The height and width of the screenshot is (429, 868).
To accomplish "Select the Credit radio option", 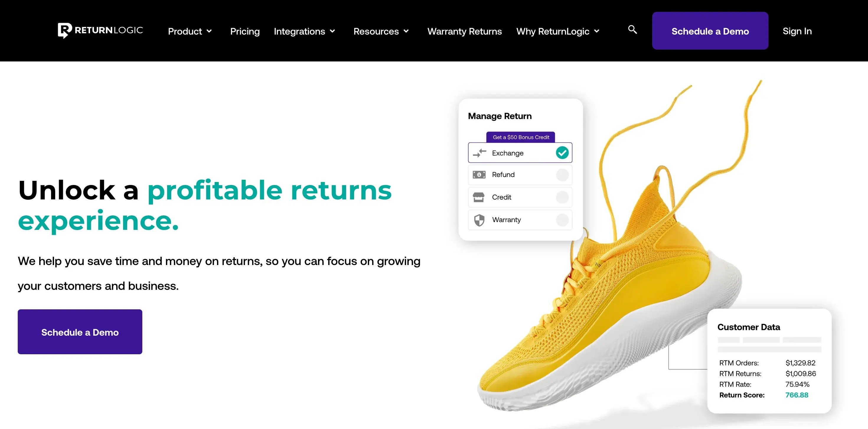I will pyautogui.click(x=562, y=197).
